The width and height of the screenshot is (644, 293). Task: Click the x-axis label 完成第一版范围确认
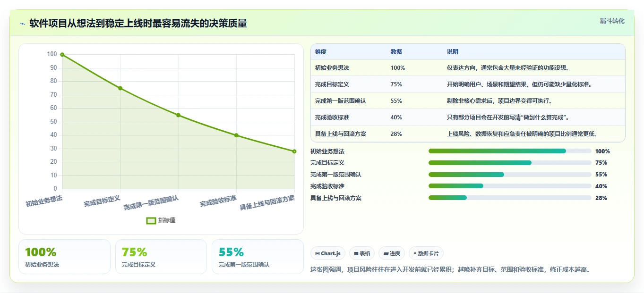pos(151,203)
